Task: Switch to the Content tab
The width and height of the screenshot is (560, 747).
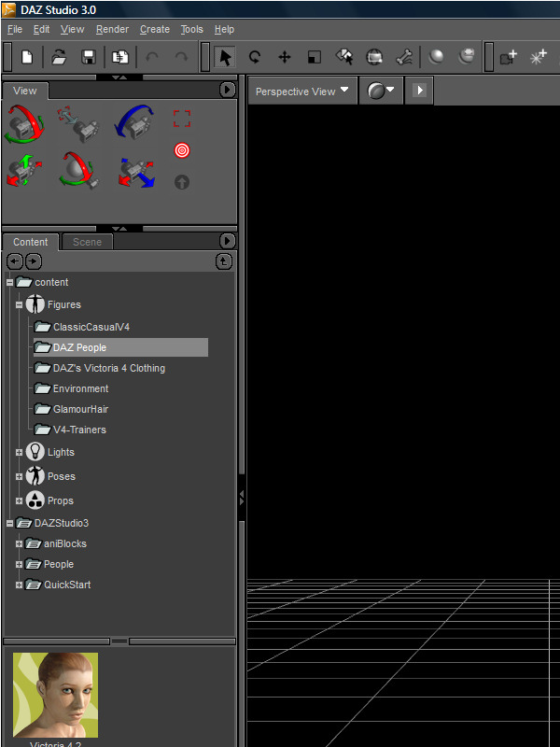Action: pyautogui.click(x=31, y=242)
